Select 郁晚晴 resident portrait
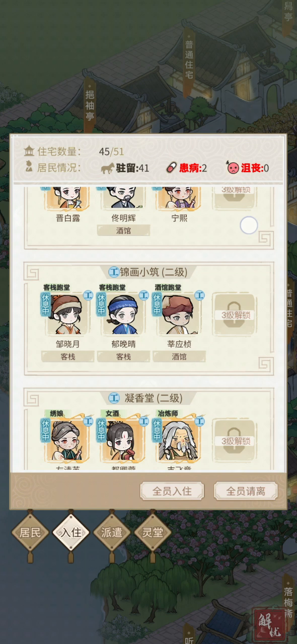 [123, 315]
